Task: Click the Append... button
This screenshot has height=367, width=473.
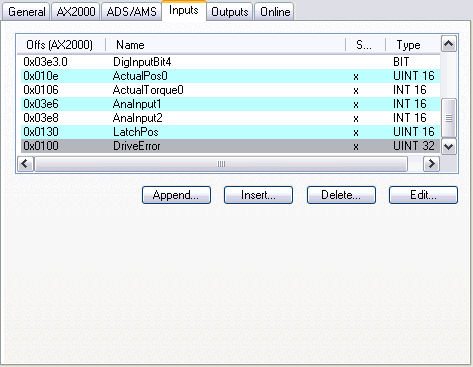Action: tap(176, 195)
